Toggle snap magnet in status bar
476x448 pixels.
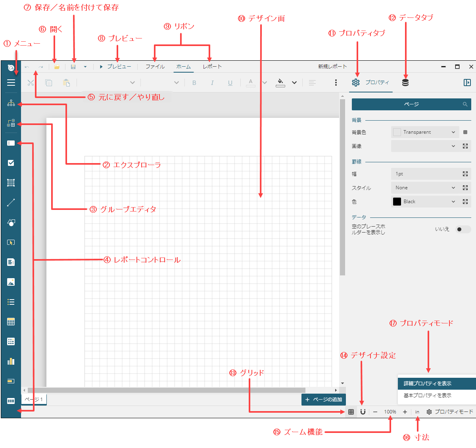tap(363, 412)
